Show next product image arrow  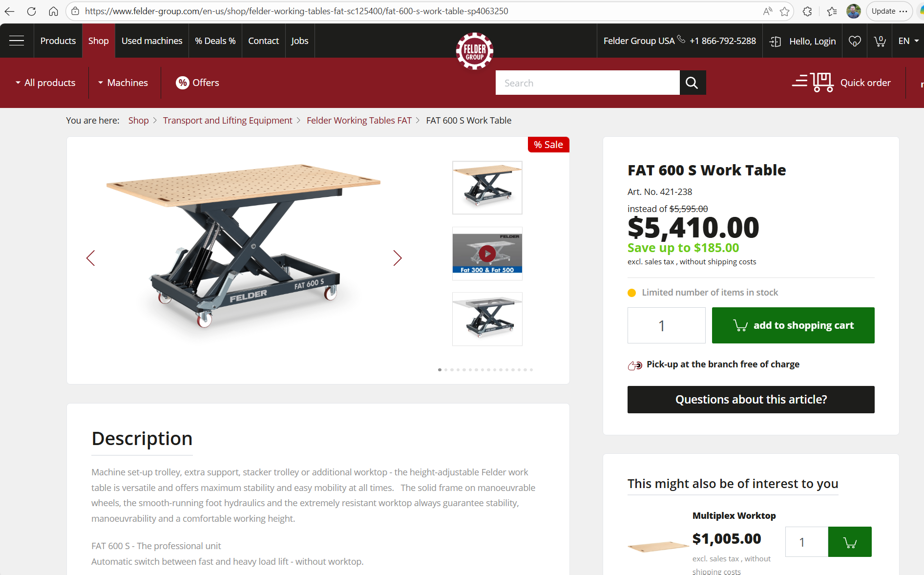click(x=398, y=258)
